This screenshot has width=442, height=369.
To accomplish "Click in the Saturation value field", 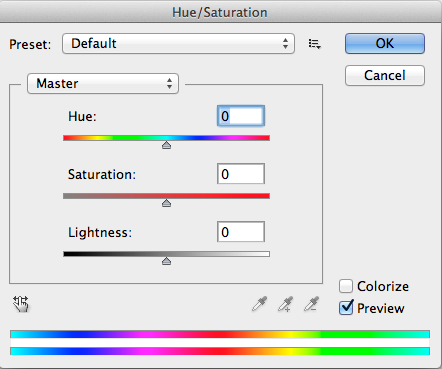I will click(241, 174).
